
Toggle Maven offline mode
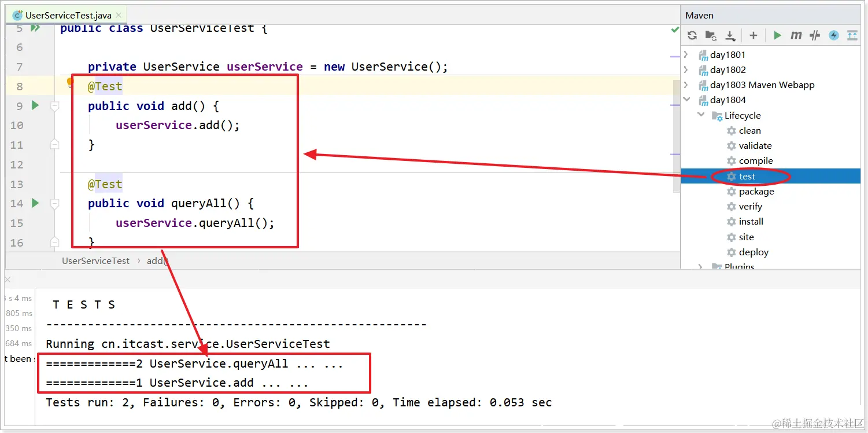815,36
